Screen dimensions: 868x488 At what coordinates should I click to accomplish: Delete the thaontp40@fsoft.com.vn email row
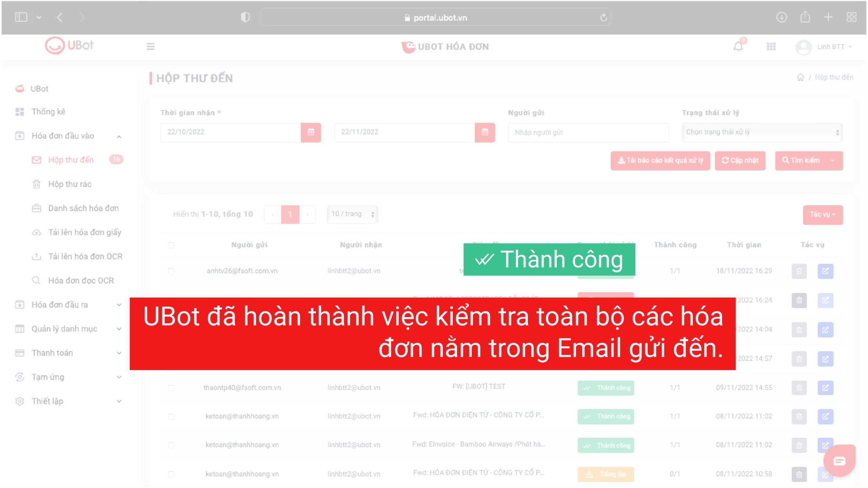coord(799,388)
